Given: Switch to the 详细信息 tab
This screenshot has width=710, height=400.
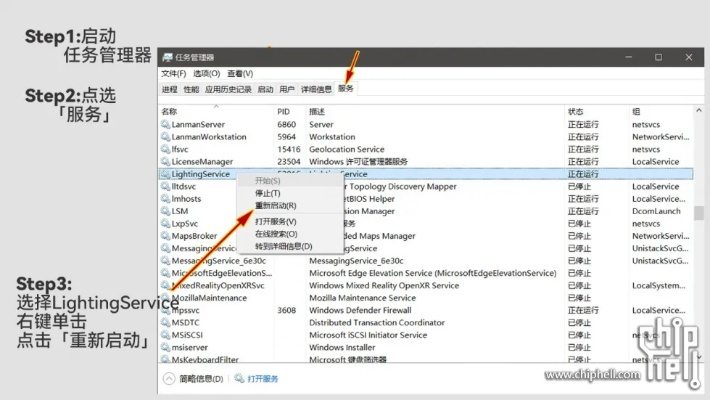Looking at the screenshot, I should [316, 89].
